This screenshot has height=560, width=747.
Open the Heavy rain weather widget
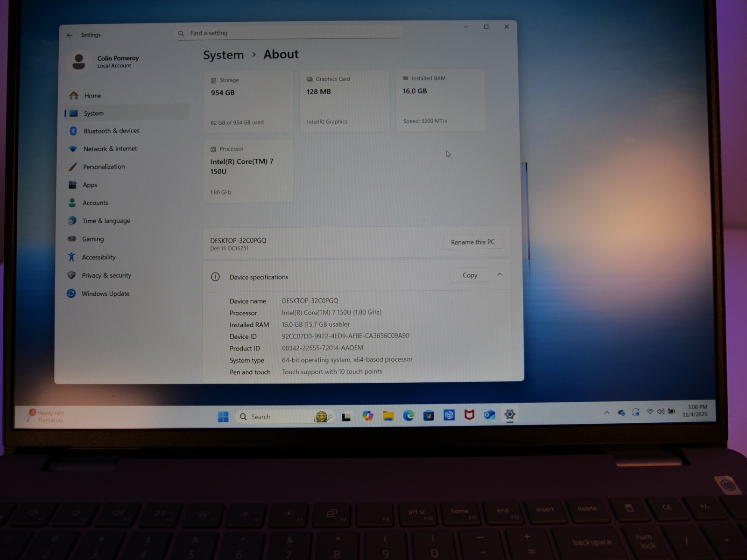tap(45, 416)
